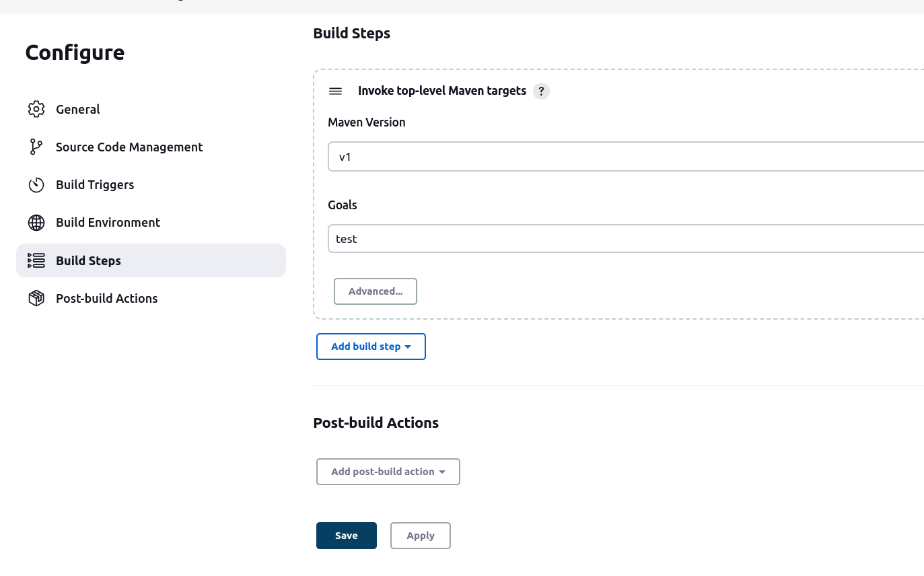Click the package icon beside Post-build Actions
The image size is (924, 576).
(x=36, y=298)
